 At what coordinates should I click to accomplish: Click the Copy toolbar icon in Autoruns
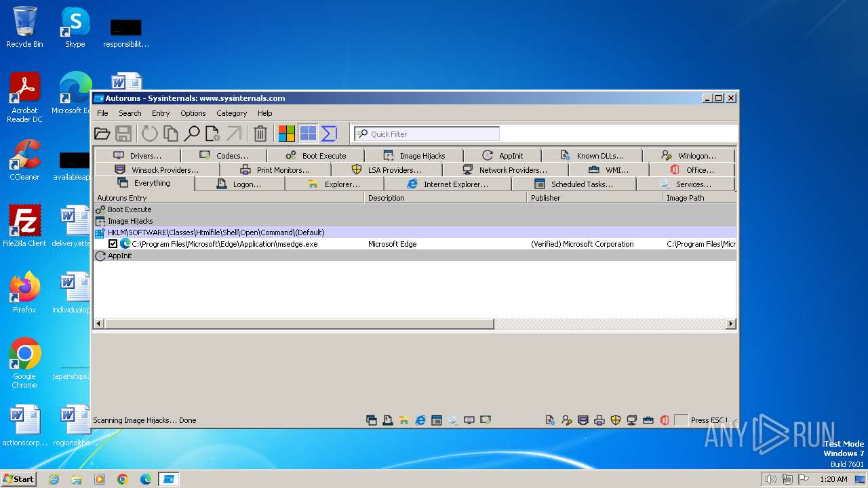coord(171,134)
